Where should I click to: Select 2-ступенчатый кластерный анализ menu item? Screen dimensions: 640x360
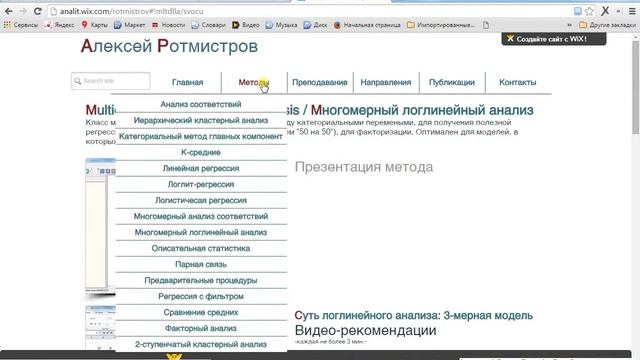point(201,344)
